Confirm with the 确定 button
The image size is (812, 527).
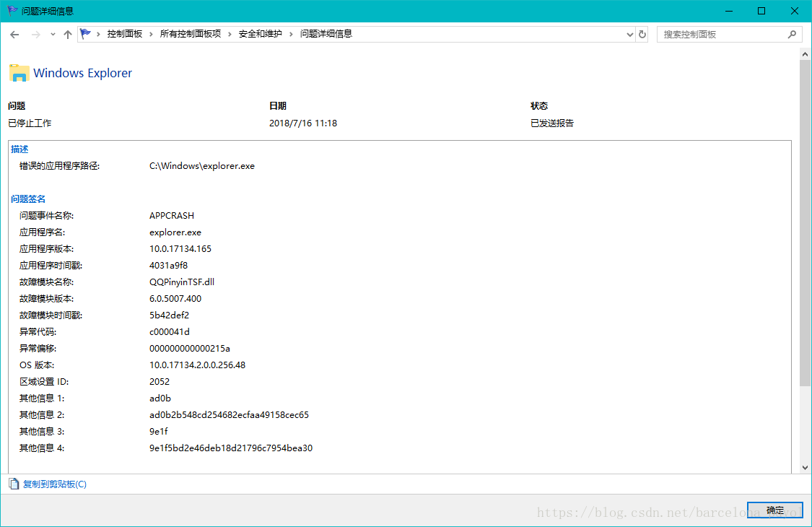774,510
